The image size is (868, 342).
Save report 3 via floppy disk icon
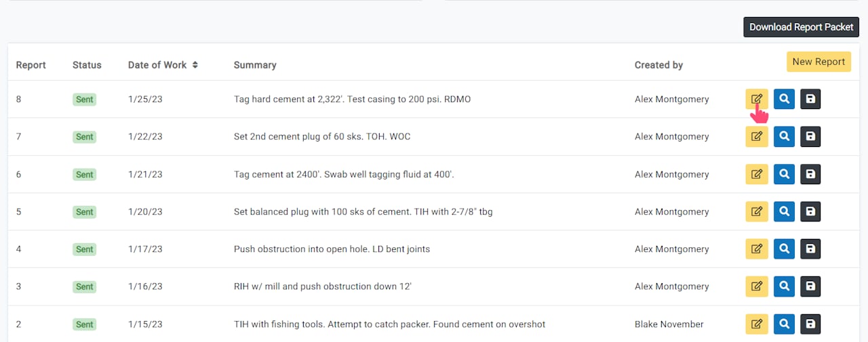pos(810,286)
